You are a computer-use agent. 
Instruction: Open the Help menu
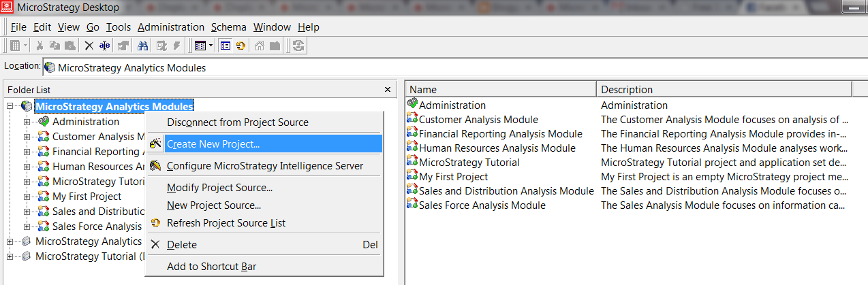point(309,27)
